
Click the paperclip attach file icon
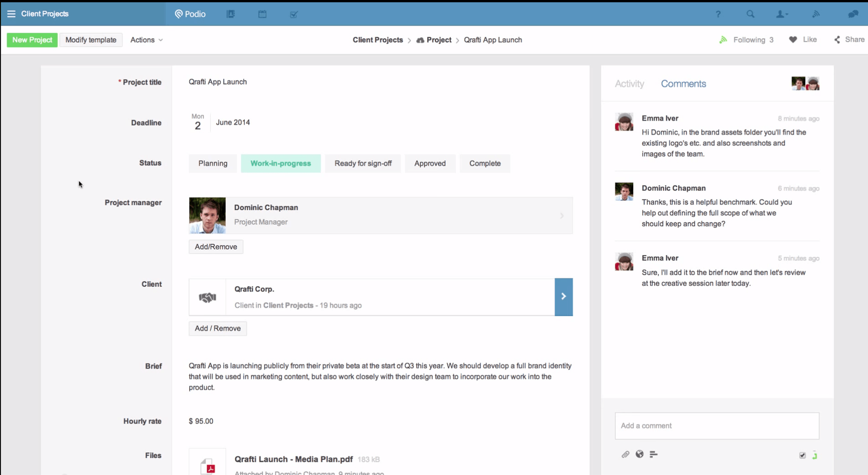click(625, 455)
